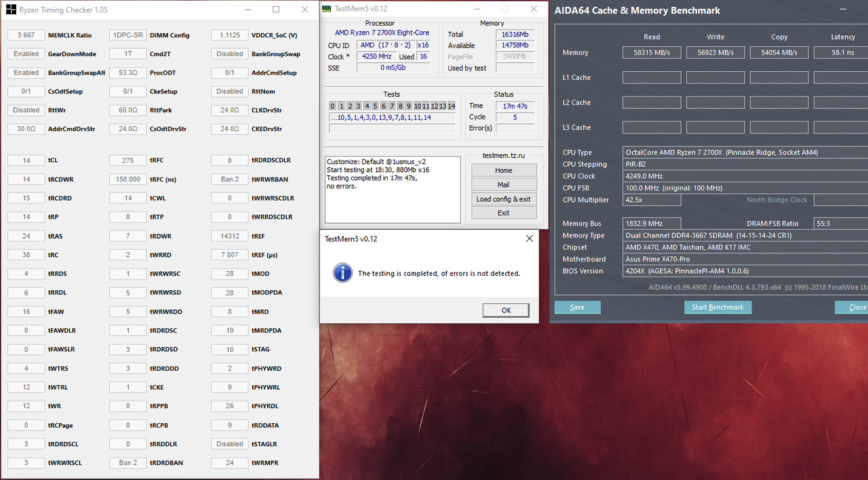Click tRFC (ns) value 150,000

click(128, 179)
